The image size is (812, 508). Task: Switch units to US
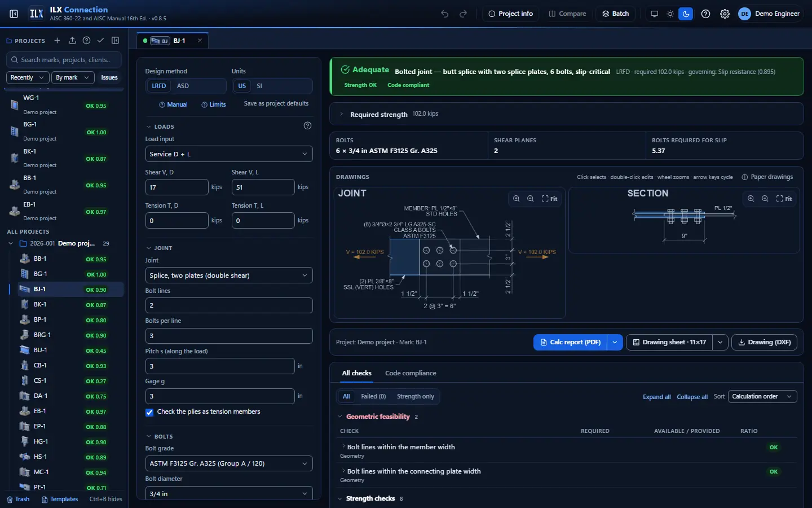(x=242, y=86)
